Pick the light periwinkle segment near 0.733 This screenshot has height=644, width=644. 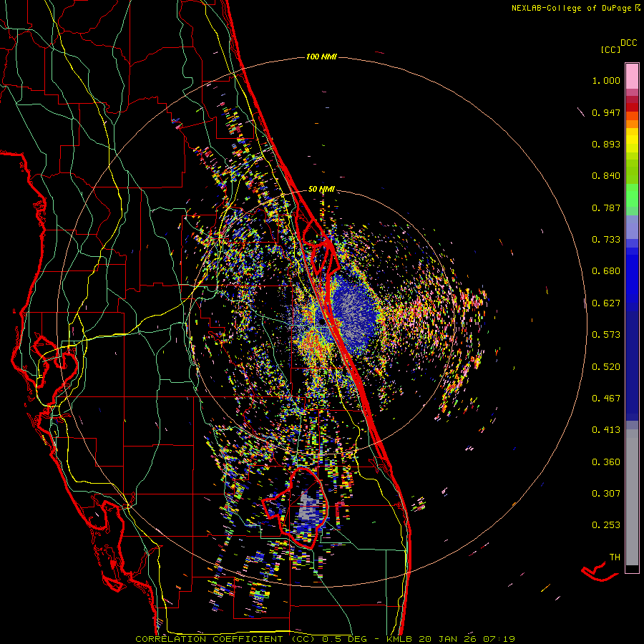pyautogui.click(x=632, y=227)
